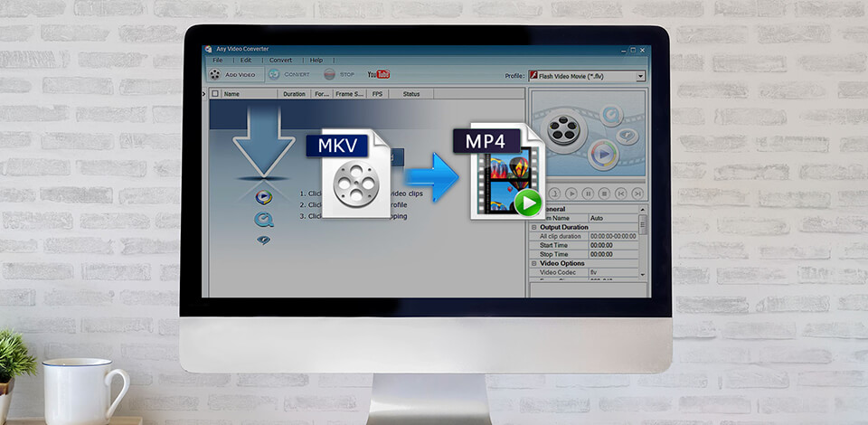Click the Pause button under preview
The height and width of the screenshot is (425, 868).
point(588,194)
